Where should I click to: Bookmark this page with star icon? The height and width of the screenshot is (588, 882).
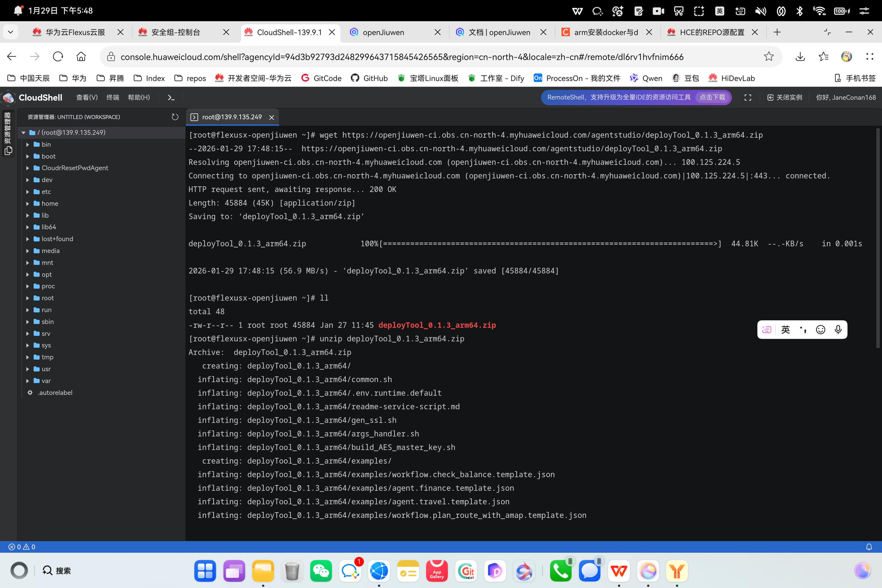(x=768, y=57)
